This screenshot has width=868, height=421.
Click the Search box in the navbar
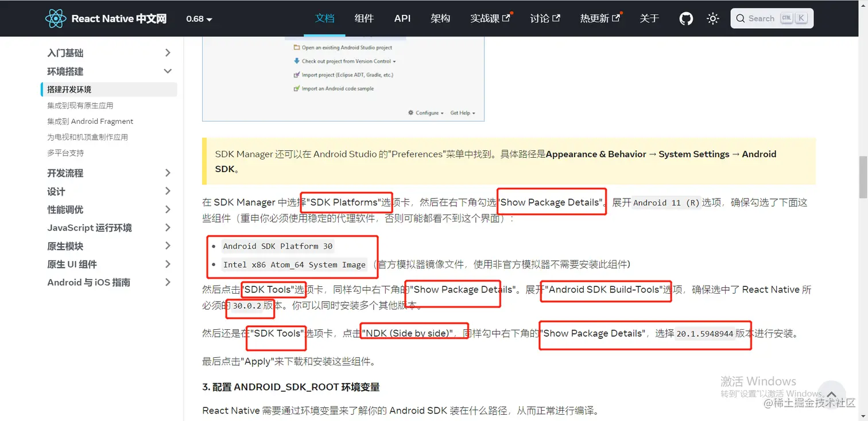click(772, 18)
